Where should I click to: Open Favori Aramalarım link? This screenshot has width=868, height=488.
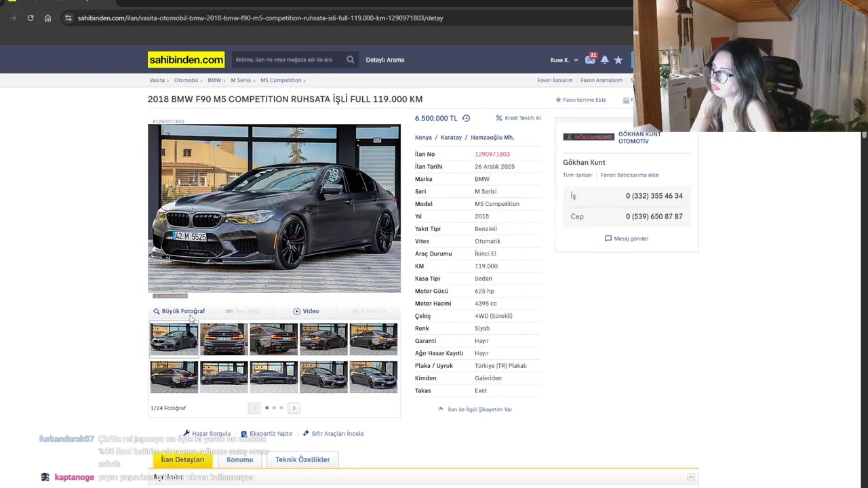click(601, 80)
